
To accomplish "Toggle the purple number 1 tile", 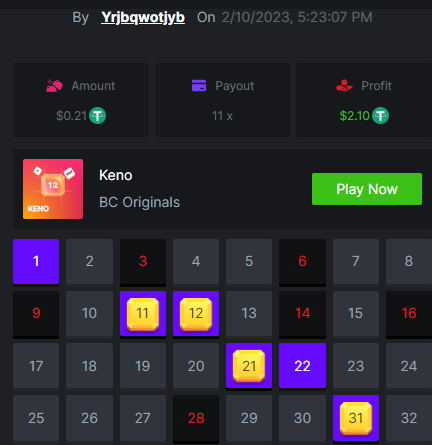I will [x=36, y=261].
